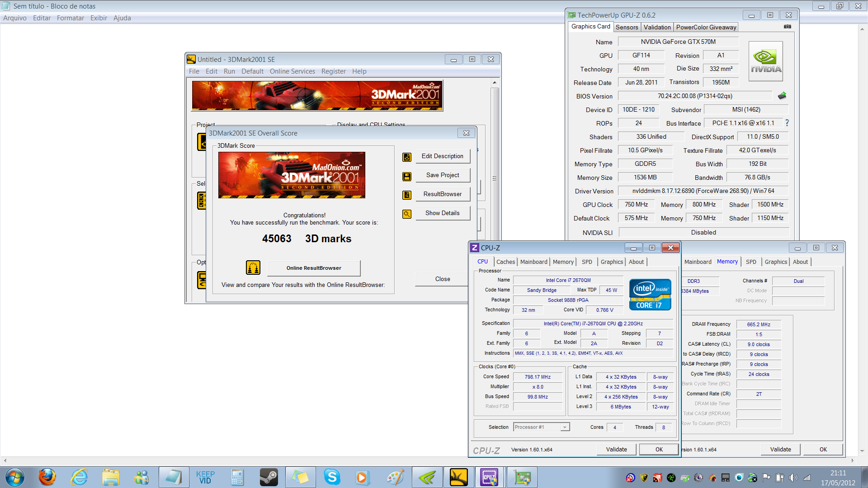Open Online Services menu in 3DMark2001
Image resolution: width=868 pixels, height=488 pixels.
[x=292, y=71]
